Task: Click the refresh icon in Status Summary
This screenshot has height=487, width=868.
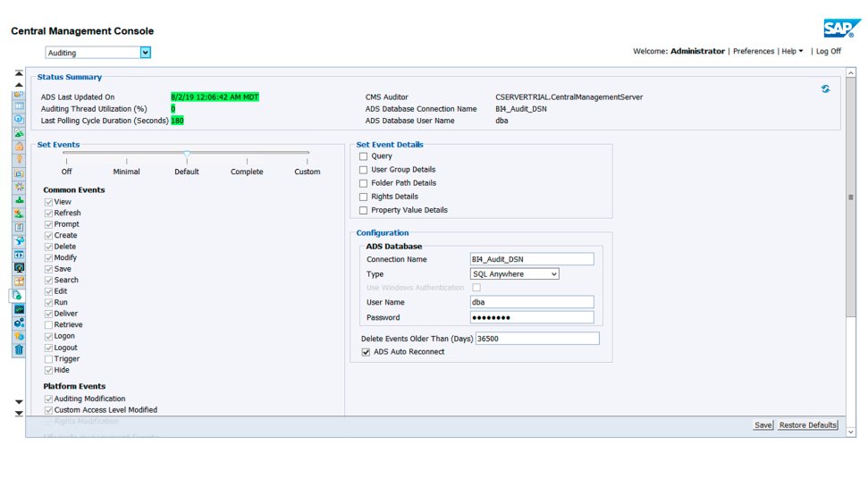Action: click(825, 88)
